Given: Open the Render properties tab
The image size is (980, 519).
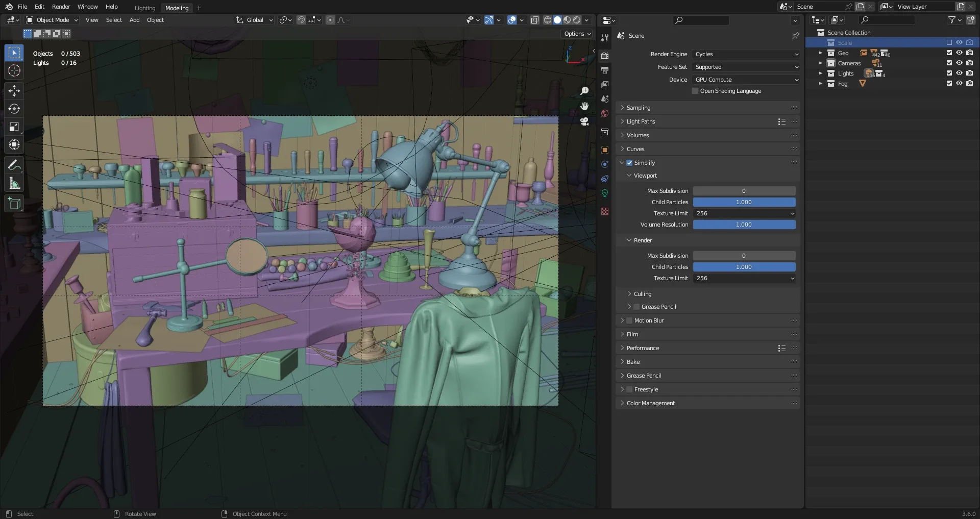Looking at the screenshot, I should point(605,56).
